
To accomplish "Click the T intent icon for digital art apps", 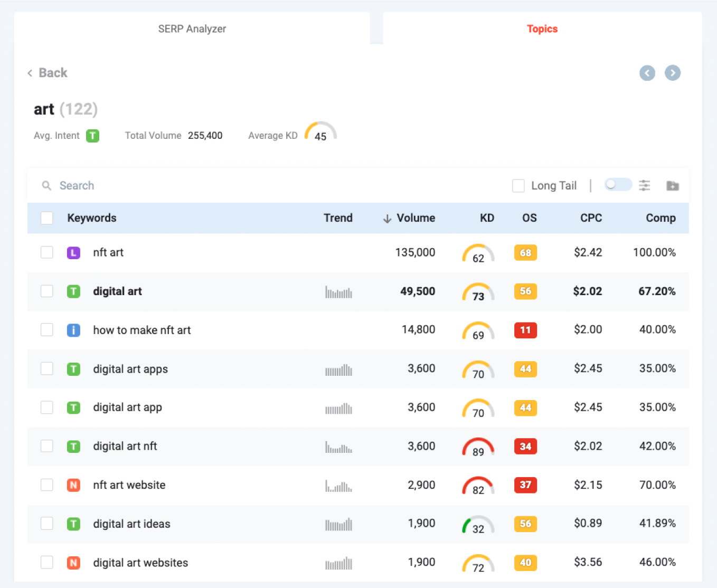I will [74, 369].
